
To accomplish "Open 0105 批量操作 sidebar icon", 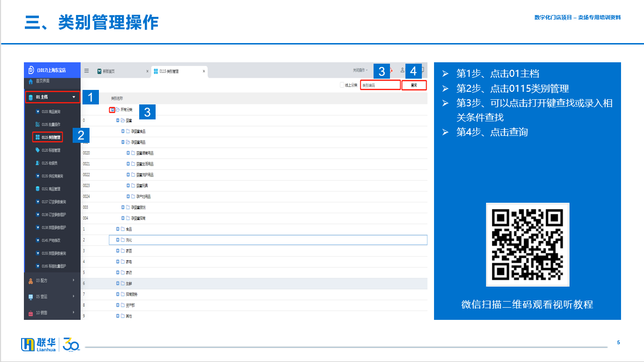I will pos(37,125).
